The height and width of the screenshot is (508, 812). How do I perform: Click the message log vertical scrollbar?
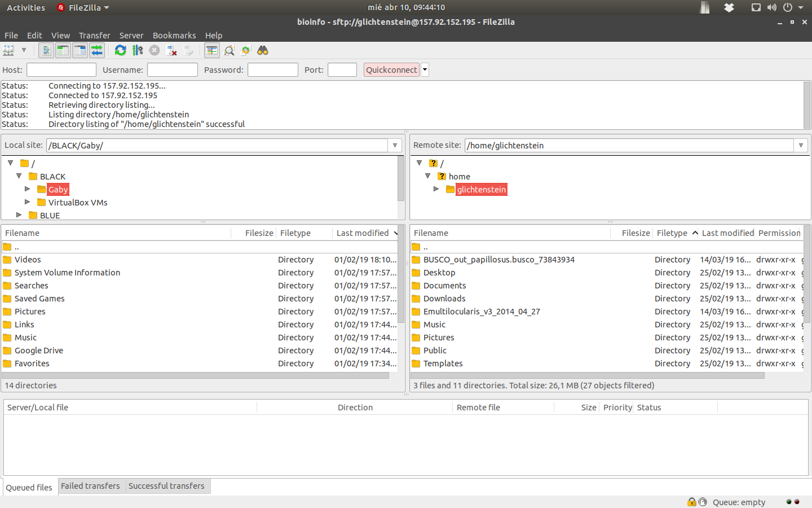pyautogui.click(x=807, y=105)
